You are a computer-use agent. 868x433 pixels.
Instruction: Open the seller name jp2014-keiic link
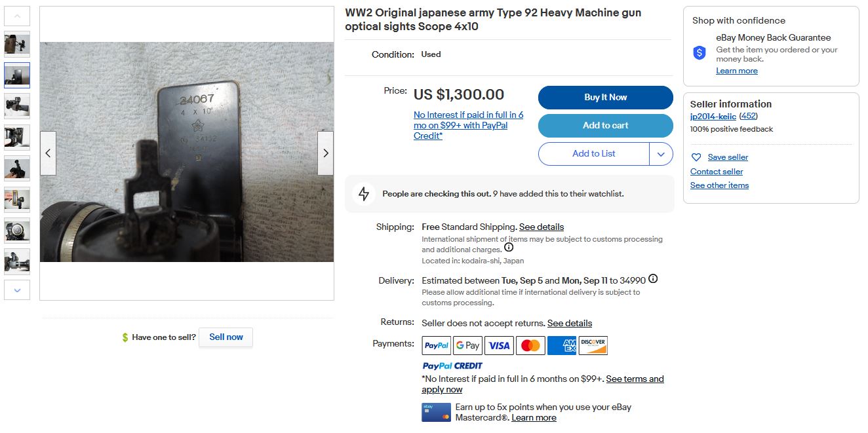coord(713,117)
